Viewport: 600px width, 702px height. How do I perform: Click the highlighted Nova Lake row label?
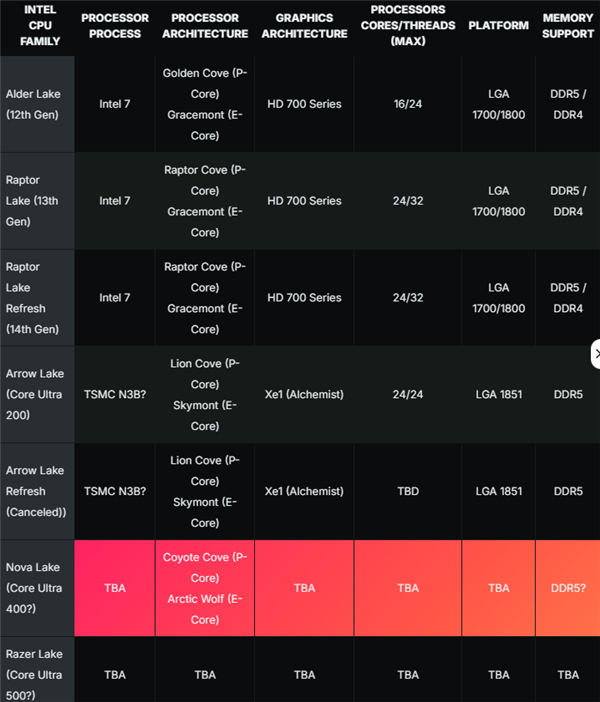tap(35, 588)
